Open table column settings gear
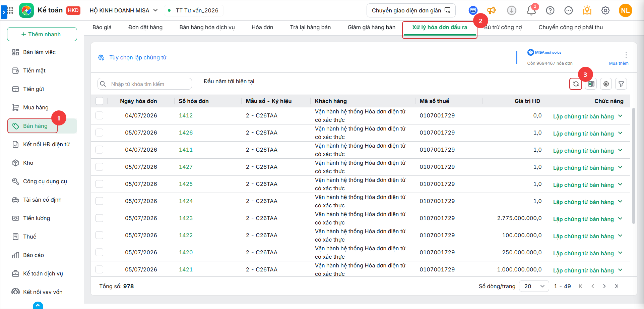 point(606,84)
